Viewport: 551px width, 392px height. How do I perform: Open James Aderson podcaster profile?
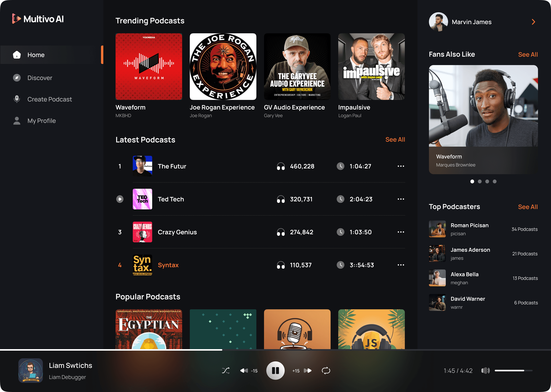click(483, 253)
